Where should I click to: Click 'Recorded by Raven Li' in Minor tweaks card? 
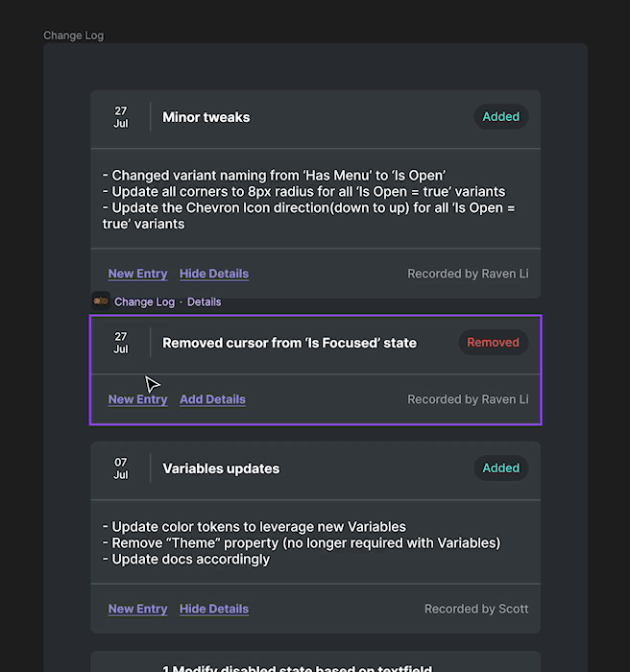click(468, 274)
